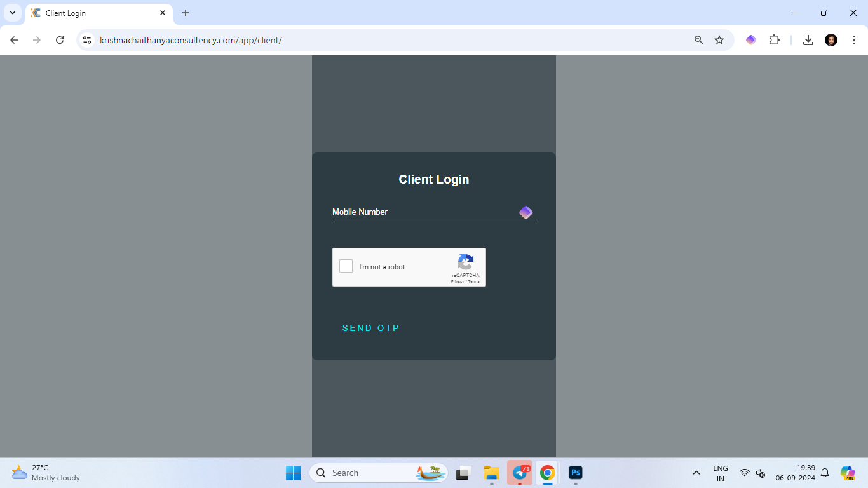
Task: Show Chrome downloads
Action: point(808,40)
